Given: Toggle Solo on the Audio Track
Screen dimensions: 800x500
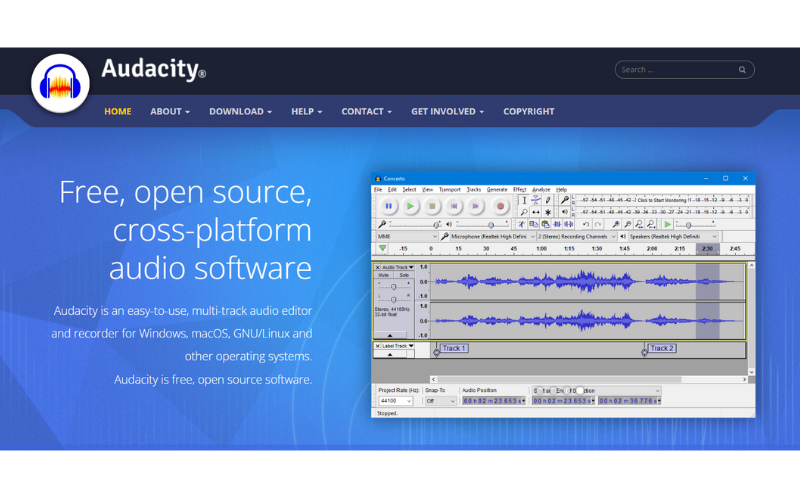Looking at the screenshot, I should [x=404, y=275].
